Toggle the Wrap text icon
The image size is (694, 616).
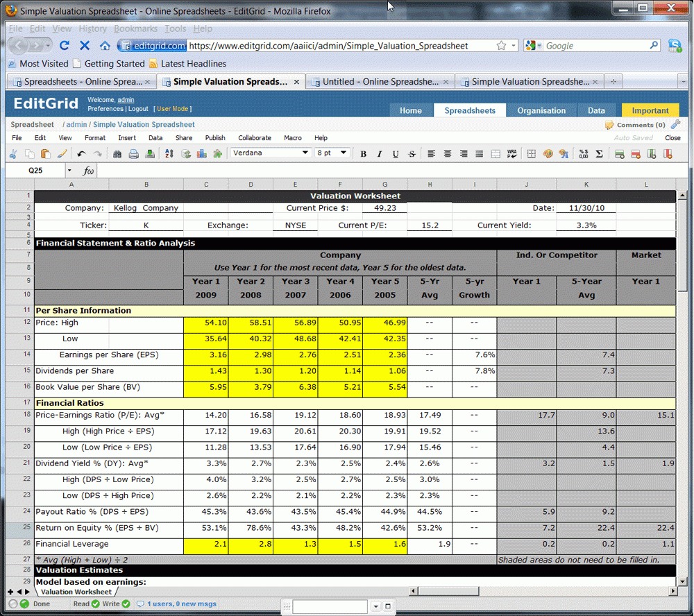512,154
